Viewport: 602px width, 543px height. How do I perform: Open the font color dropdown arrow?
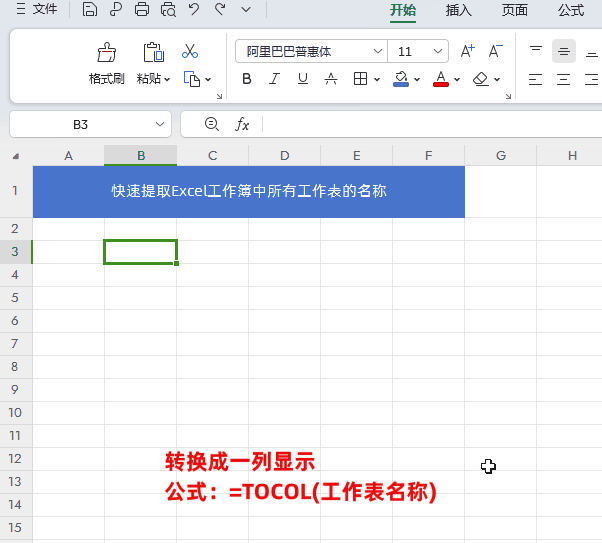[x=457, y=79]
